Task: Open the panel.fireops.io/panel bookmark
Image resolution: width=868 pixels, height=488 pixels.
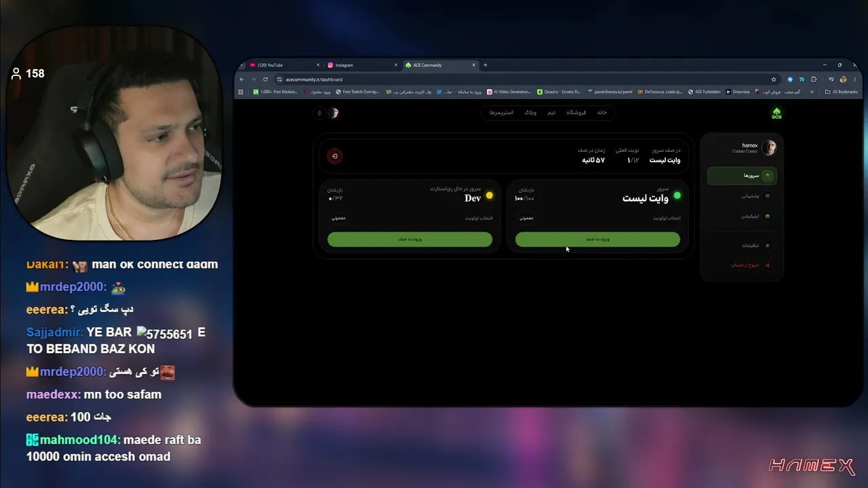Action: [x=610, y=91]
